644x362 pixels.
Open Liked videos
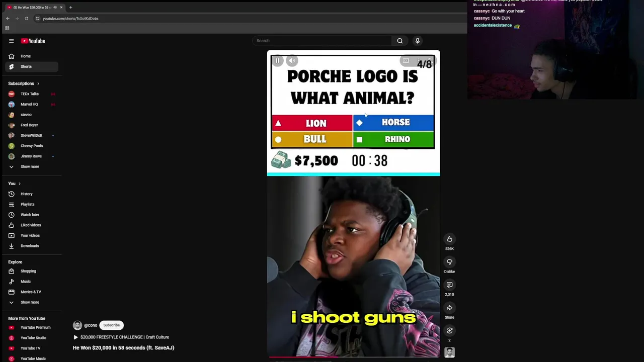click(x=31, y=225)
